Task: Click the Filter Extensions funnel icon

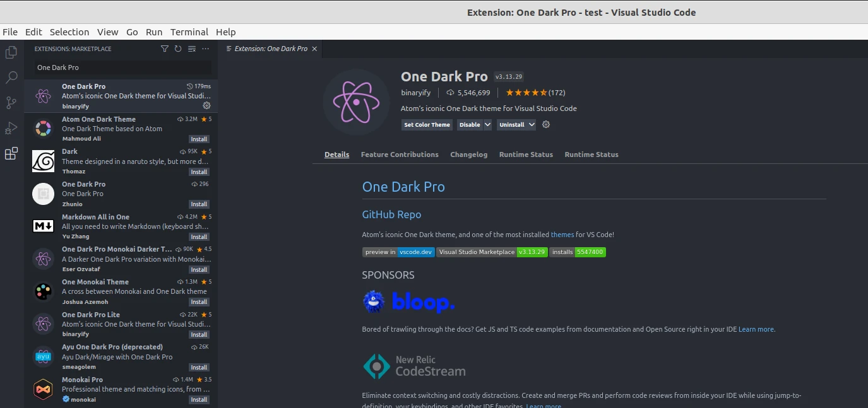Action: tap(164, 49)
